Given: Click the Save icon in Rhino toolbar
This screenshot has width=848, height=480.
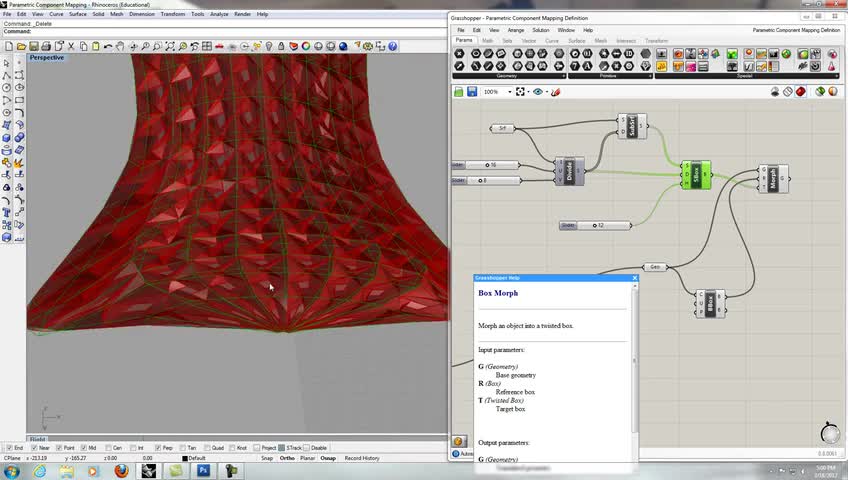Looking at the screenshot, I should (33, 47).
